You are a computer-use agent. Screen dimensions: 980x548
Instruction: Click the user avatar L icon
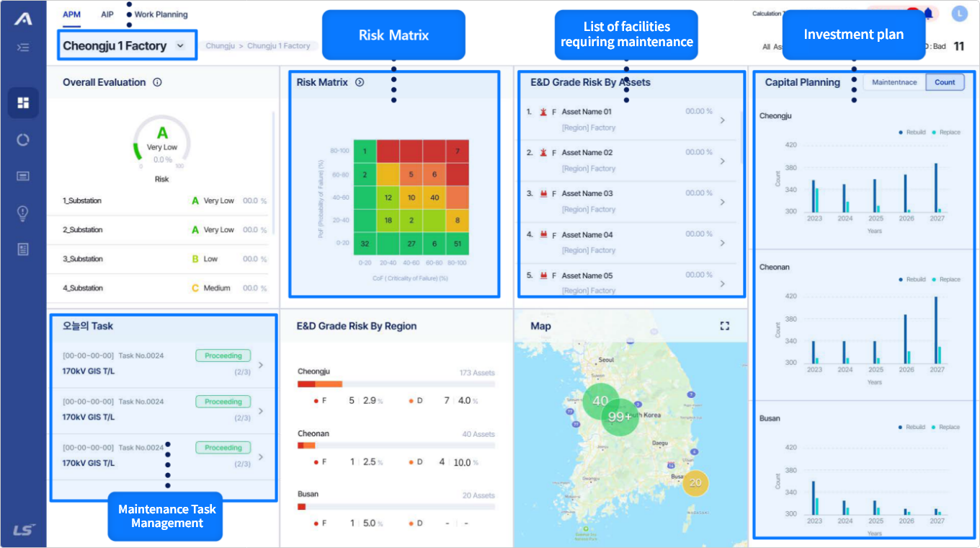point(959,14)
